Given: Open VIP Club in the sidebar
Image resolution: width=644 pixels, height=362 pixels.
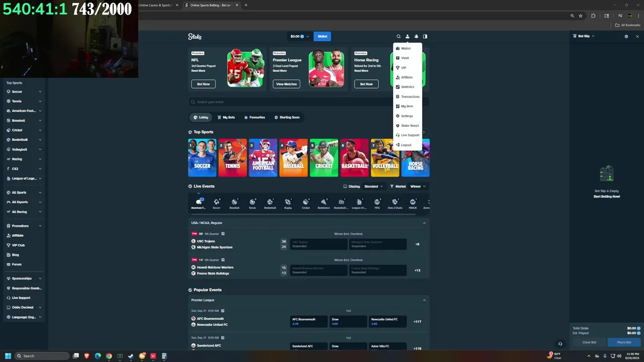Looking at the screenshot, I should pos(18,245).
